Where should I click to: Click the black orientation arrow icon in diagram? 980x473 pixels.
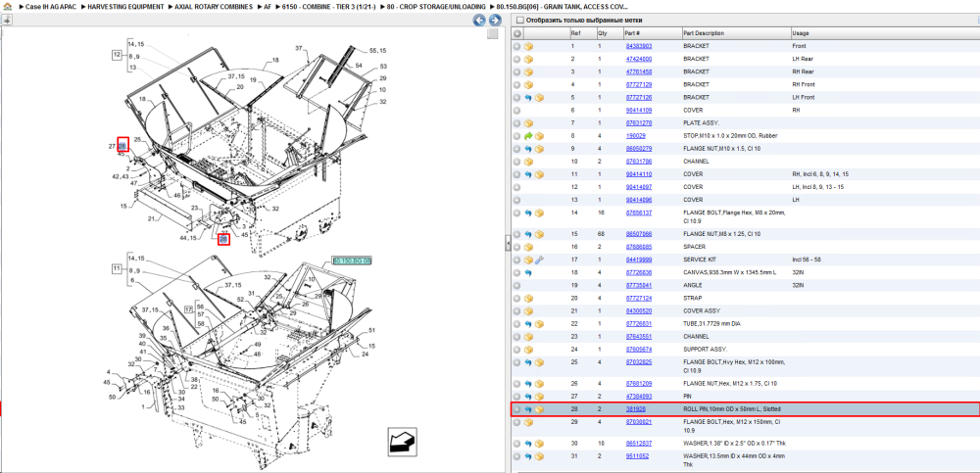(x=402, y=441)
